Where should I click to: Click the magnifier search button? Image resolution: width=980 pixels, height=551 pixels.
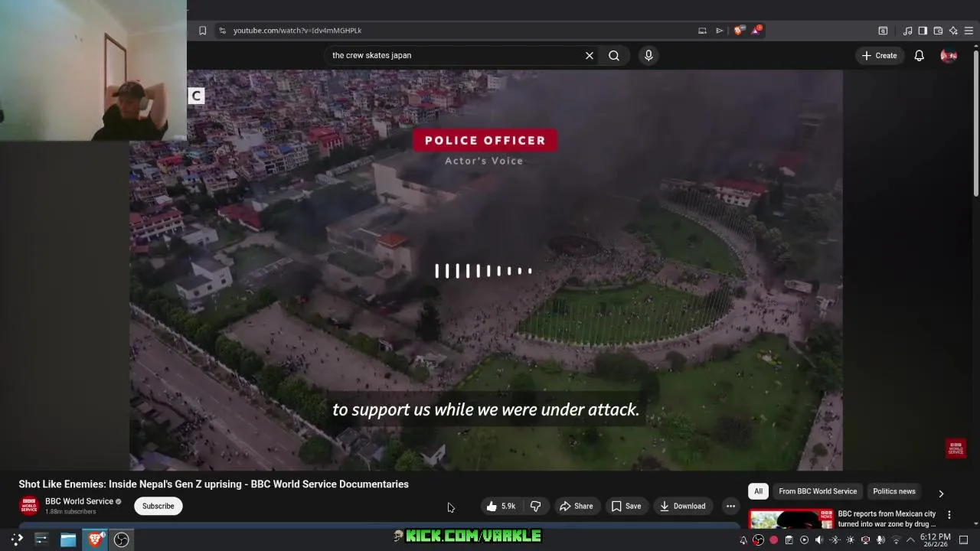(614, 55)
